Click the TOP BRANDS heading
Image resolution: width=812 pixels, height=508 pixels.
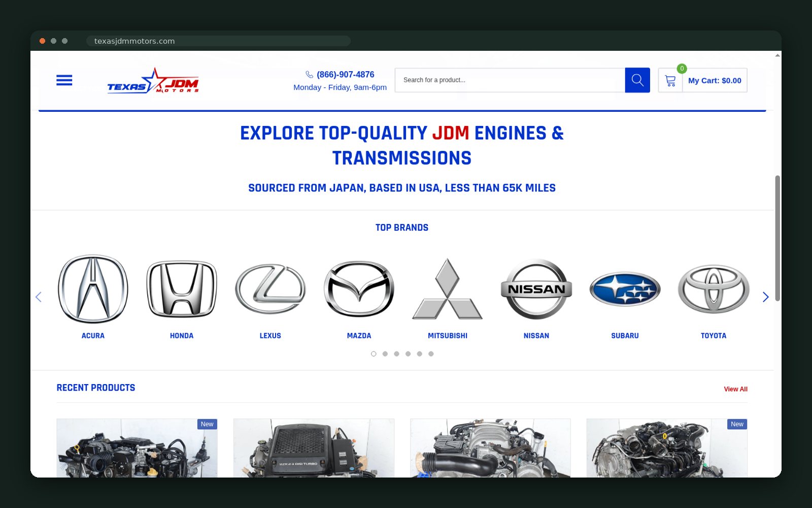(402, 228)
